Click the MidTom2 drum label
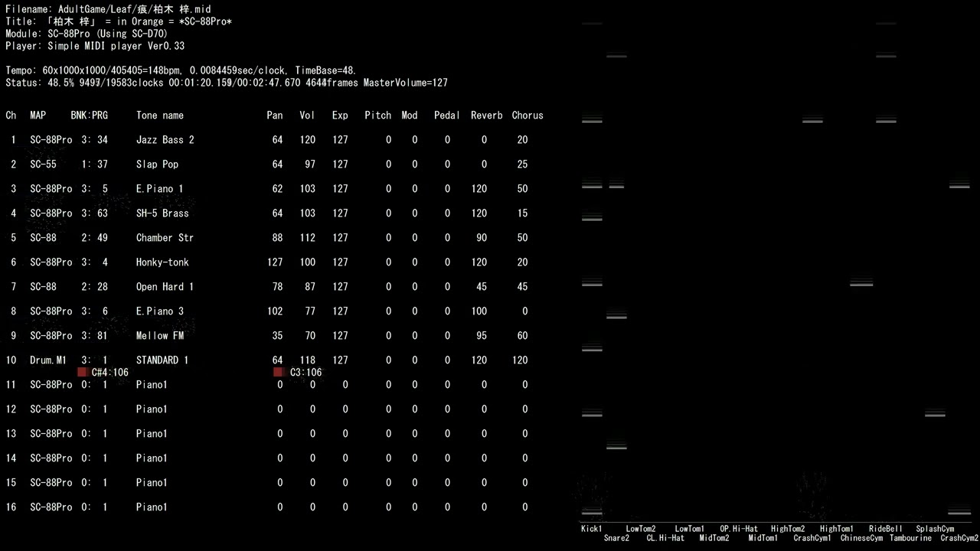This screenshot has width=980, height=551. [x=714, y=538]
